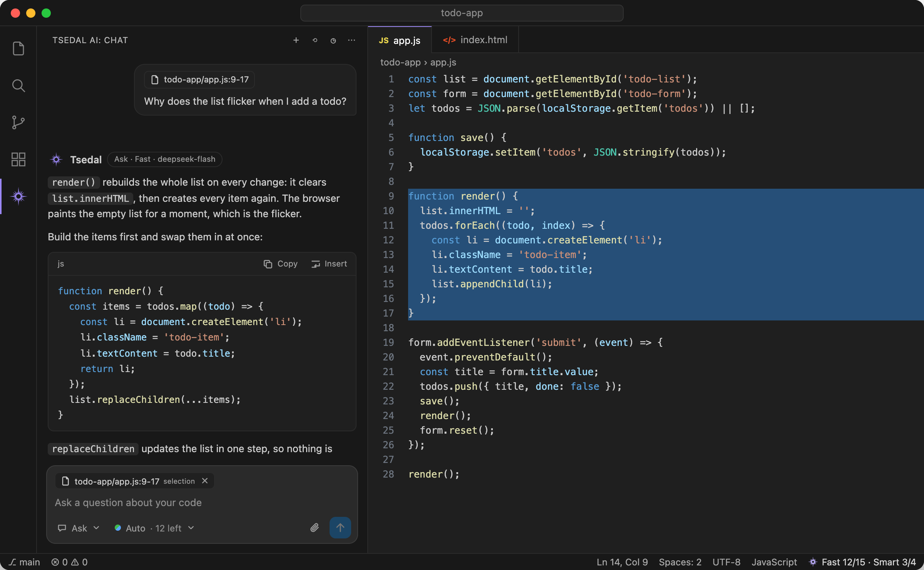
Task: Open the Explorer files icon in sidebar
Action: click(x=18, y=49)
